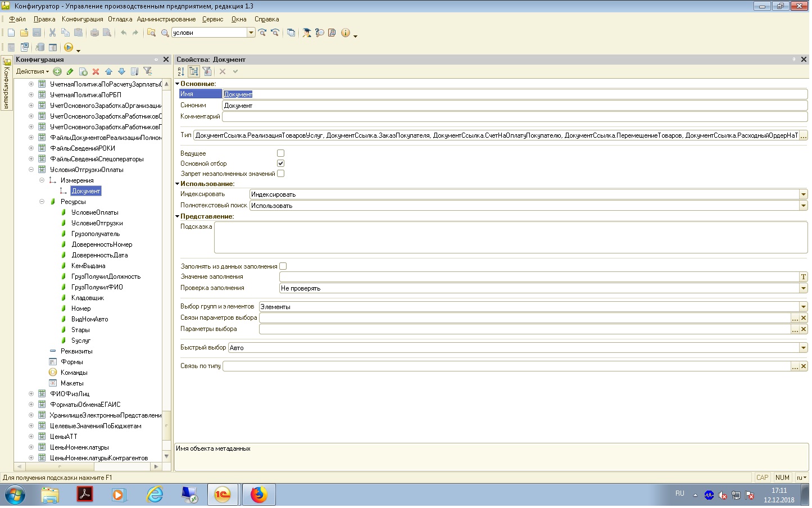
Task: Open the Проверка заполнения dropdown
Action: pyautogui.click(x=803, y=288)
